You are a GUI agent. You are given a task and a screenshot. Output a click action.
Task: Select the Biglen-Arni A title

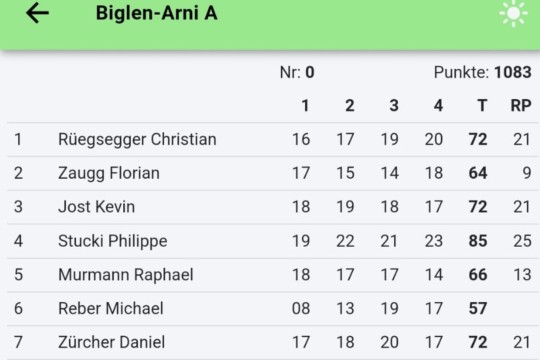coord(157,13)
